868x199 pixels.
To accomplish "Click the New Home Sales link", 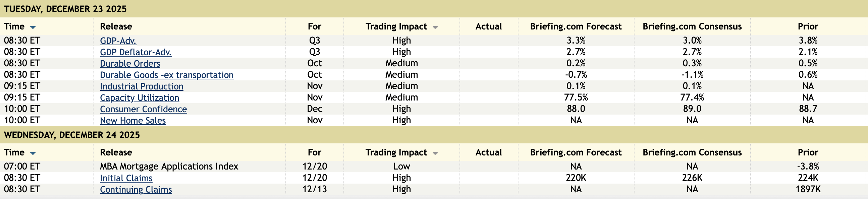I will [x=133, y=121].
